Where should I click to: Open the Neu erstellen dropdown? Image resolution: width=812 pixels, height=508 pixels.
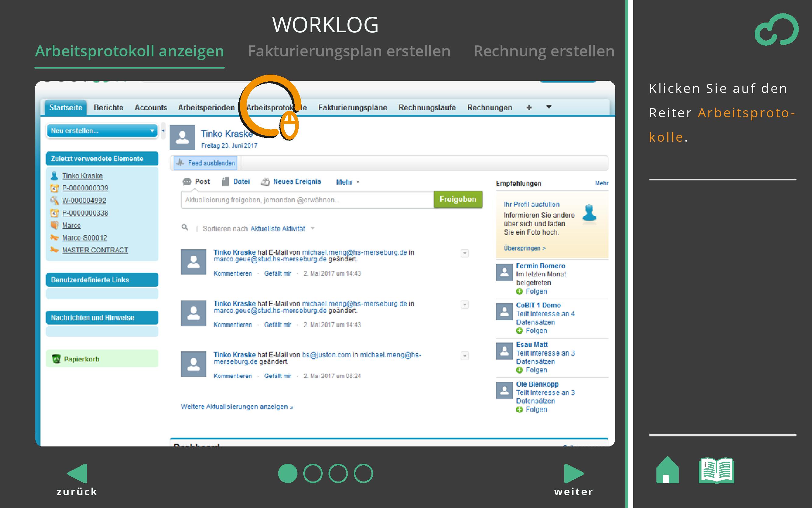pos(102,131)
